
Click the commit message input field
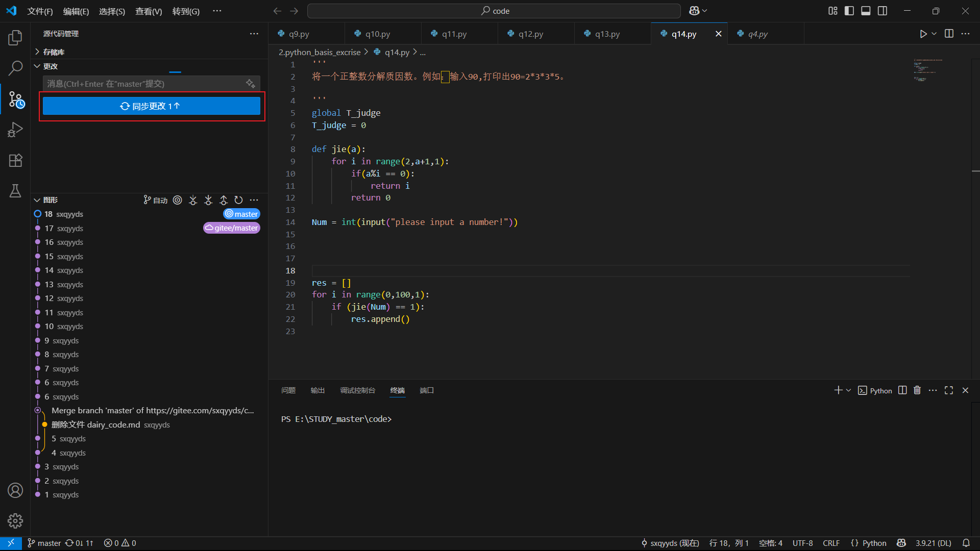point(143,84)
